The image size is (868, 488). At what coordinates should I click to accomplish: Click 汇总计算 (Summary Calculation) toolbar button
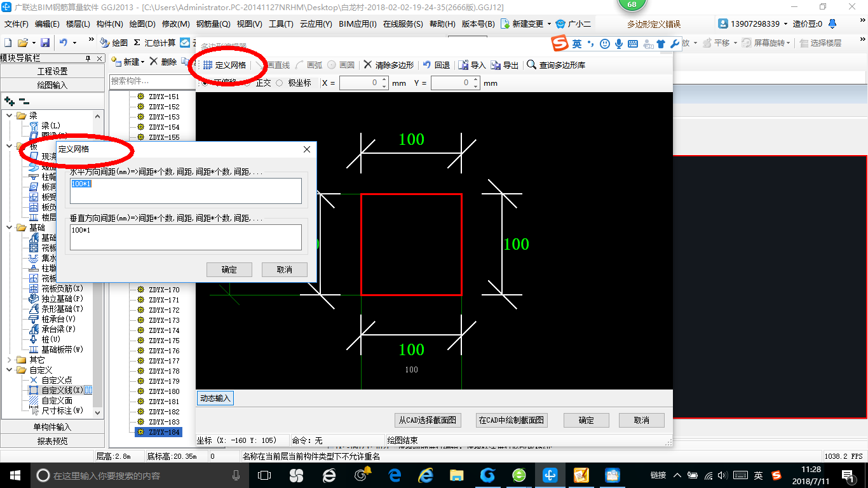click(x=155, y=43)
